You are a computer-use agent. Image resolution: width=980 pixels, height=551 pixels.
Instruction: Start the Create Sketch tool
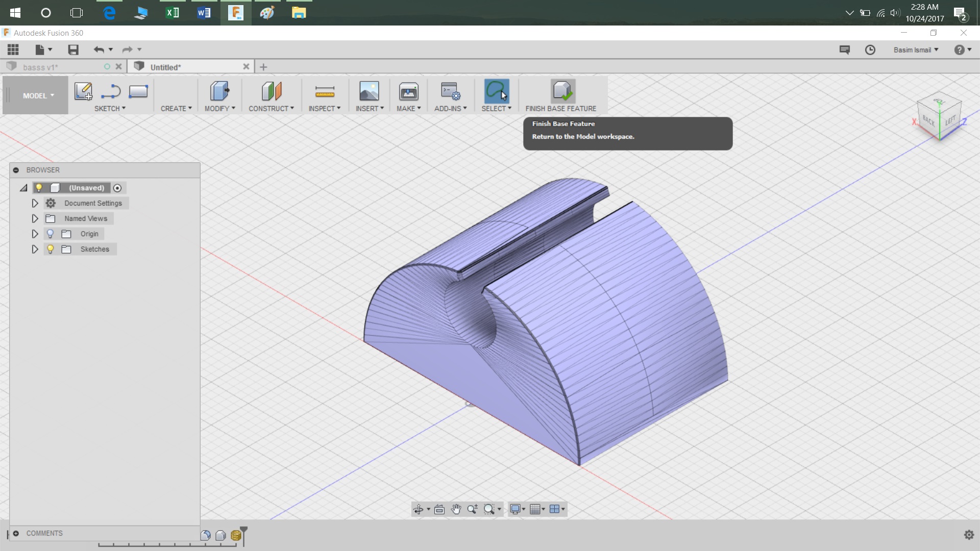[83, 91]
